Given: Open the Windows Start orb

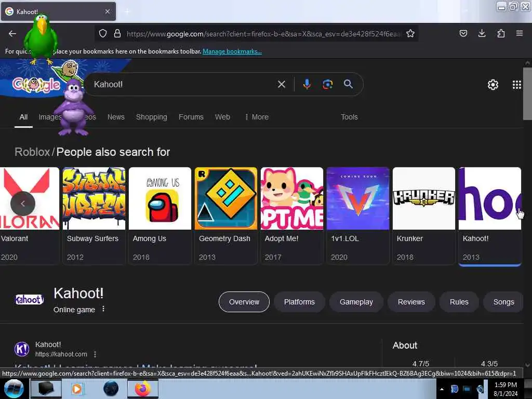Looking at the screenshot, I should (x=14, y=389).
